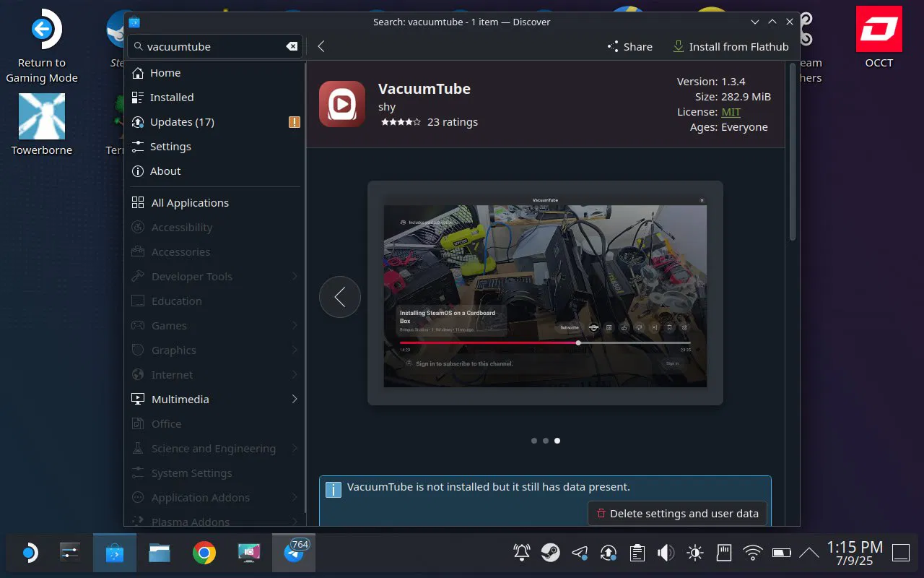Viewport: 924px width, 578px height.
Task: Check battery status in system tray
Action: 782,553
